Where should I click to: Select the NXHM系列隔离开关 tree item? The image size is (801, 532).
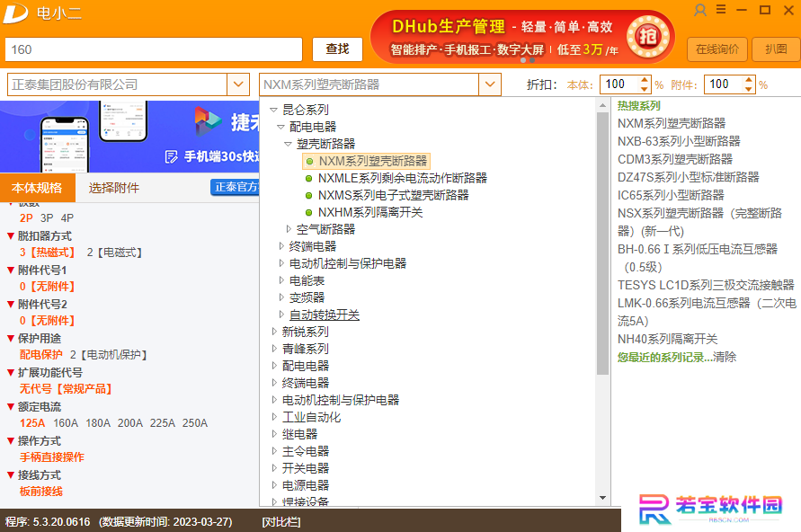[364, 212]
